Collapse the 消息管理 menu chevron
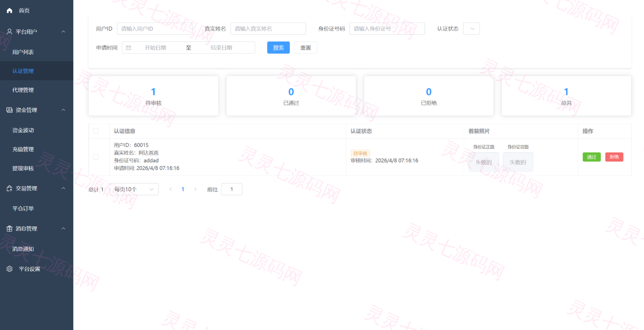The height and width of the screenshot is (330, 644). point(63,228)
